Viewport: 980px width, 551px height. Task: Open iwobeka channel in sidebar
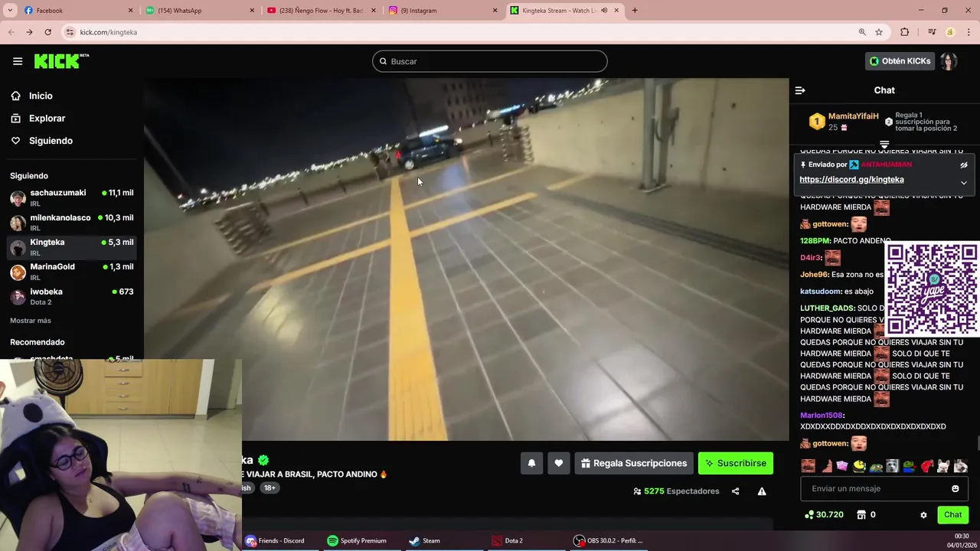pyautogui.click(x=72, y=296)
